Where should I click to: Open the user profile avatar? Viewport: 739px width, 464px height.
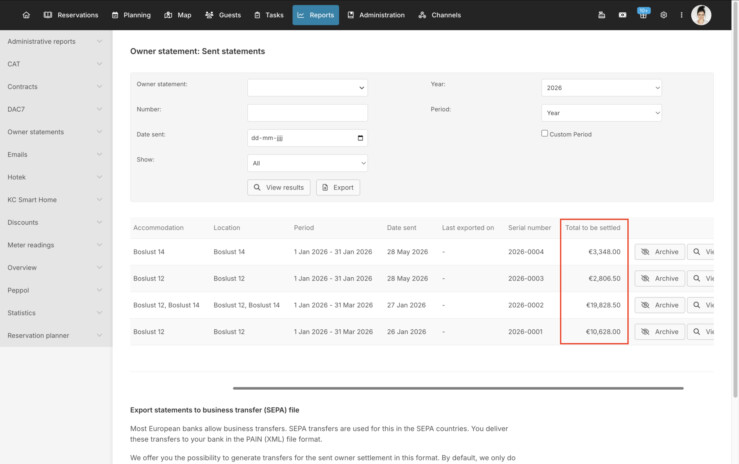pyautogui.click(x=701, y=15)
